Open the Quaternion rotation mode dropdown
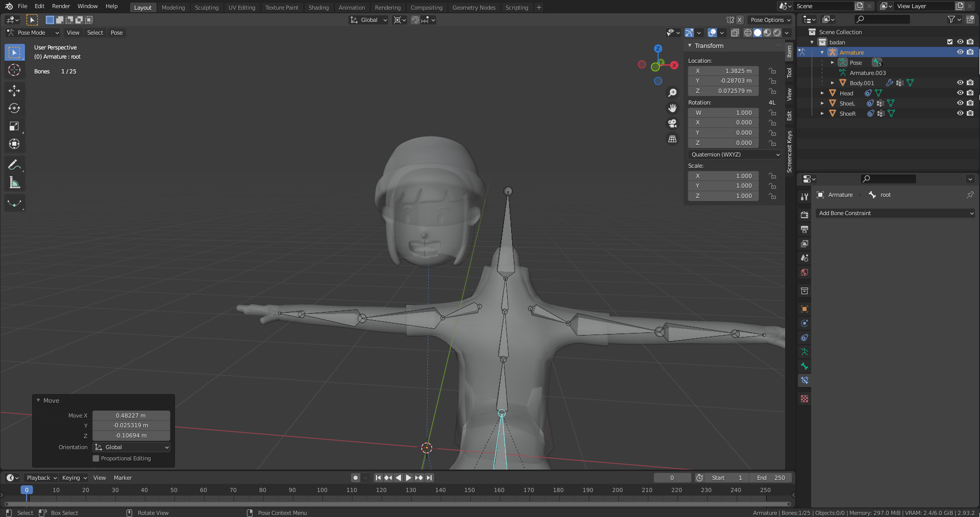 (x=735, y=154)
